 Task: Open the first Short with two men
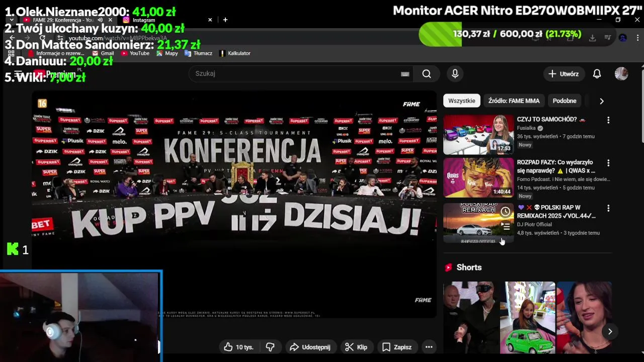[471, 318]
